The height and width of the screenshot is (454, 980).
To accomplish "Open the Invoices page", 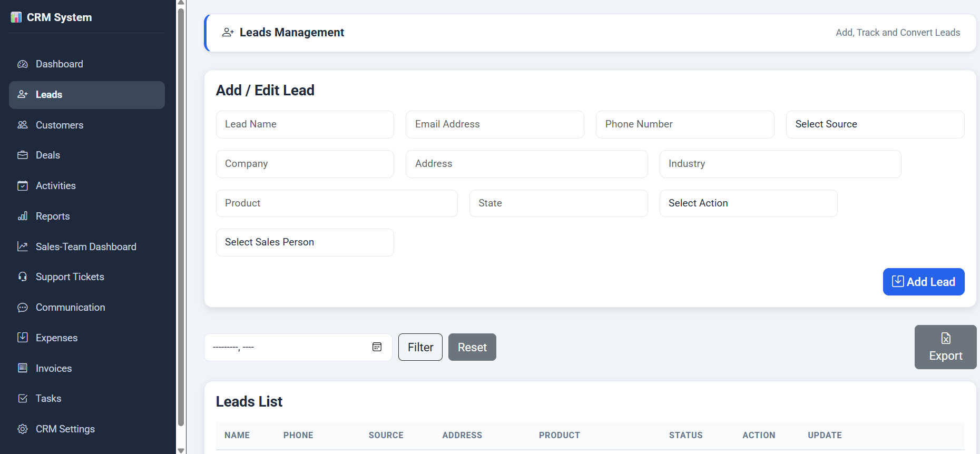I will (x=87, y=368).
